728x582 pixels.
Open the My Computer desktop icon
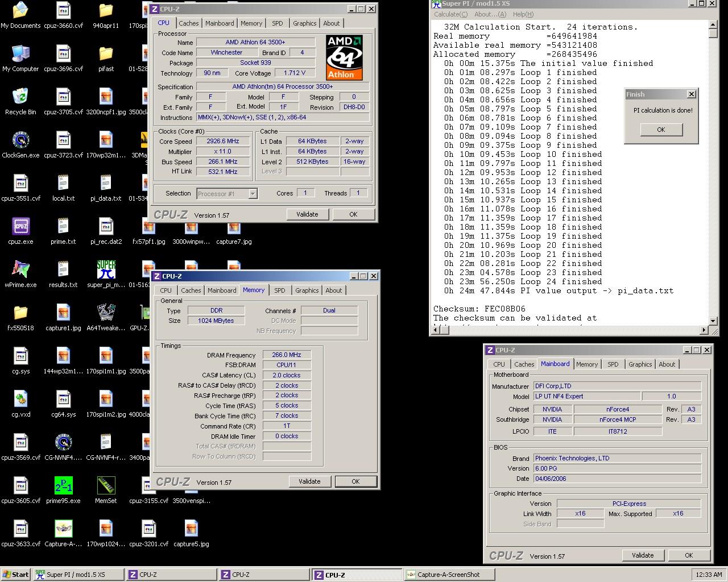point(20,59)
